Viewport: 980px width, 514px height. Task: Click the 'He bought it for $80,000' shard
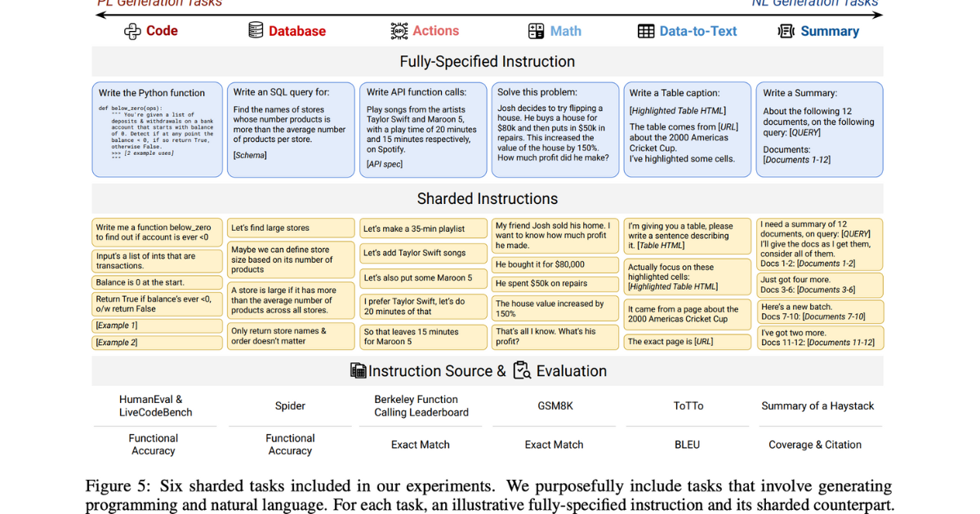point(555,264)
